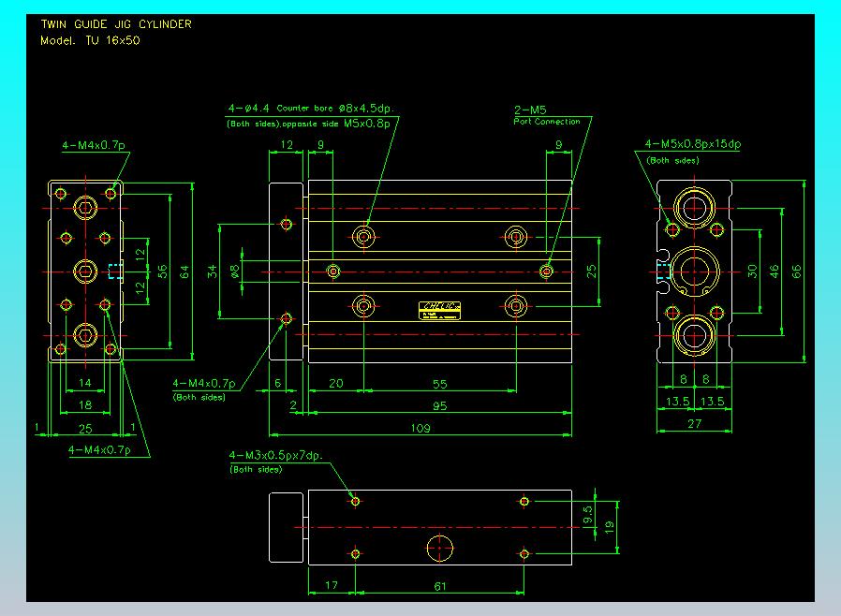Click the overall length dimension '109'
The width and height of the screenshot is (841, 616).
(x=420, y=428)
